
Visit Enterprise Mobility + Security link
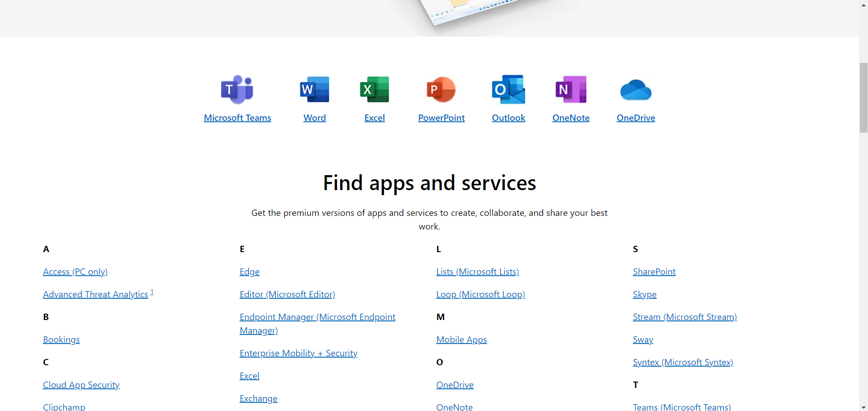[299, 353]
